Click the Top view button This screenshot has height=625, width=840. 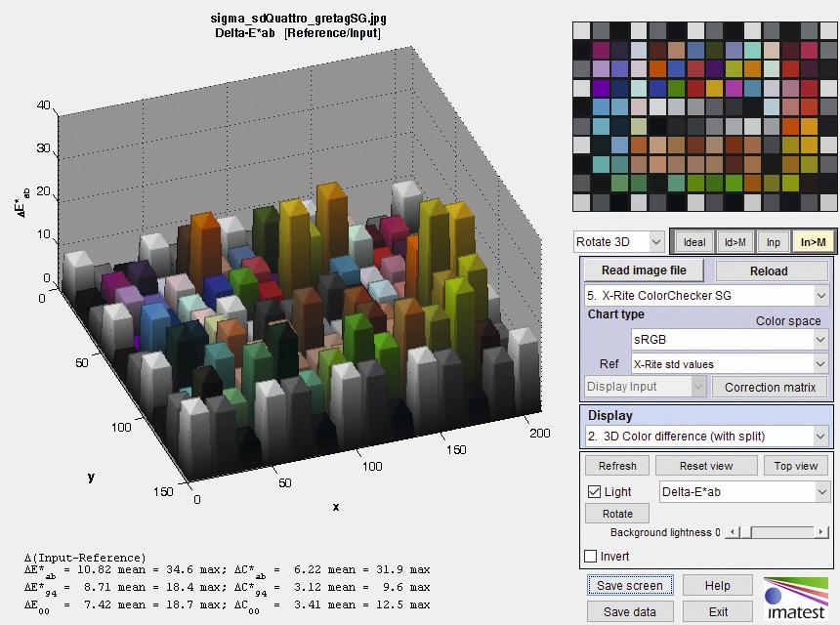pos(795,466)
